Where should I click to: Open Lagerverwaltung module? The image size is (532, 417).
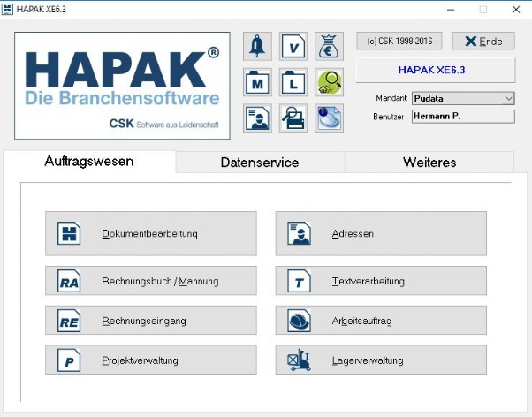(x=381, y=360)
